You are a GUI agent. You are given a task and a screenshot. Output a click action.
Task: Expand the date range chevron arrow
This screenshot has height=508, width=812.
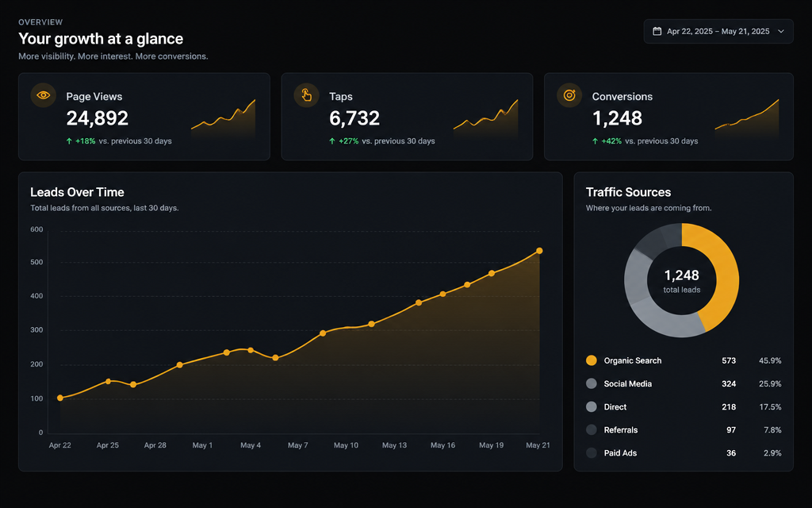[x=781, y=31]
